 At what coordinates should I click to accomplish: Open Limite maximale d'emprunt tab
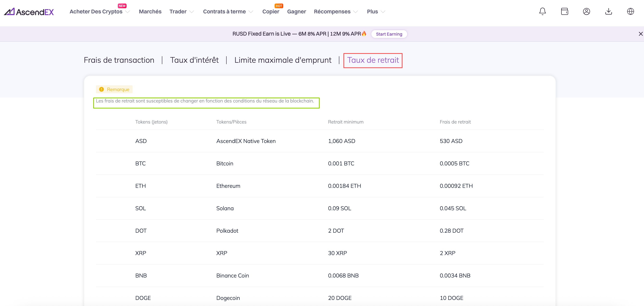pyautogui.click(x=283, y=60)
